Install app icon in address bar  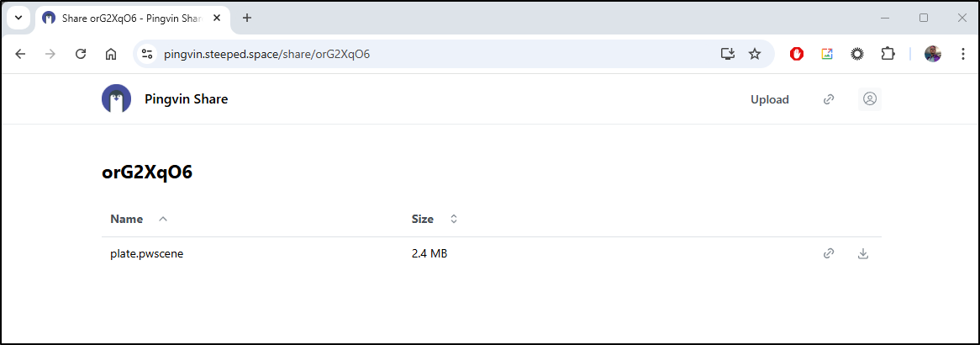(x=727, y=54)
